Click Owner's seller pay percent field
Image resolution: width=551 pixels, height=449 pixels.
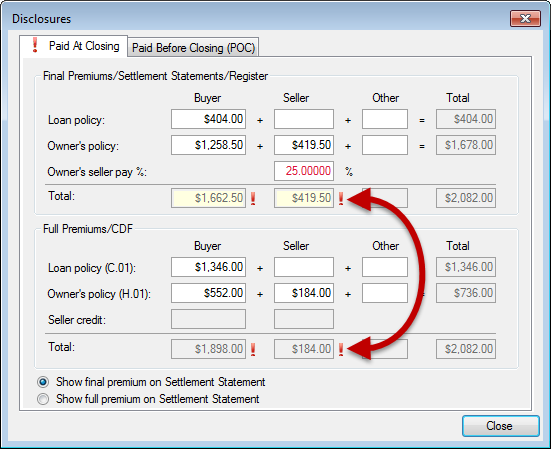coord(304,171)
